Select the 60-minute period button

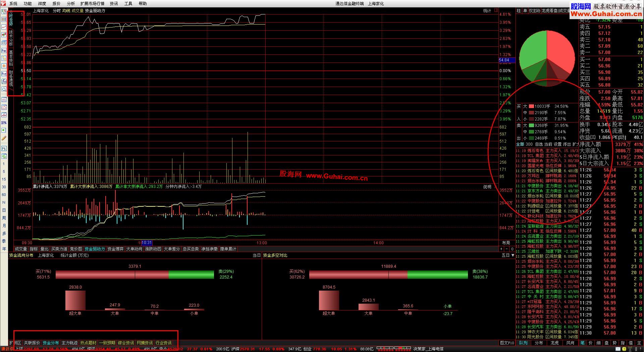pyautogui.click(x=4, y=195)
